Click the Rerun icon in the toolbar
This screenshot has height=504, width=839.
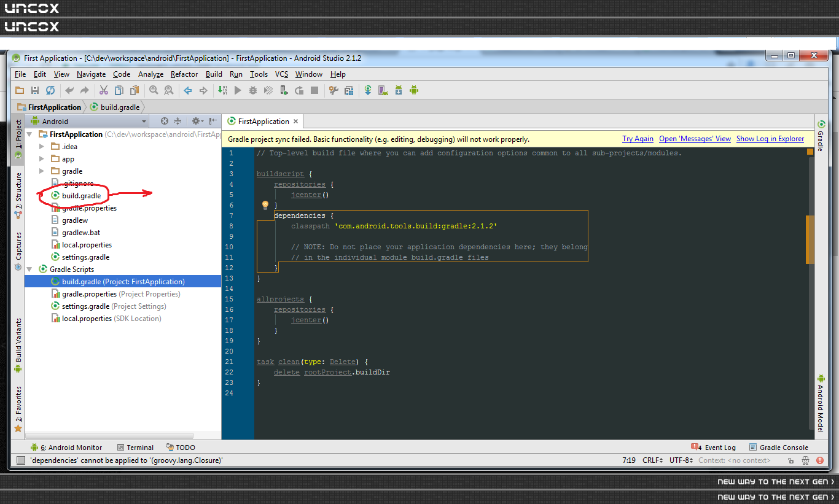coord(299,90)
